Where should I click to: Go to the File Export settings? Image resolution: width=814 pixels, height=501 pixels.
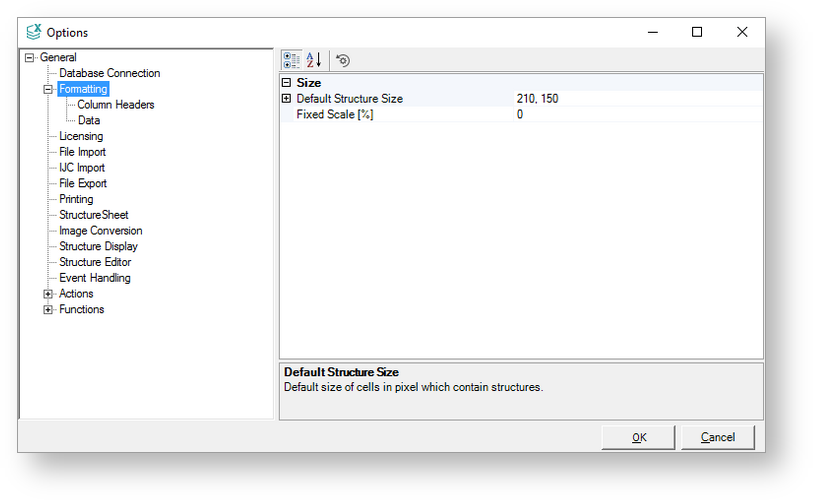(82, 184)
